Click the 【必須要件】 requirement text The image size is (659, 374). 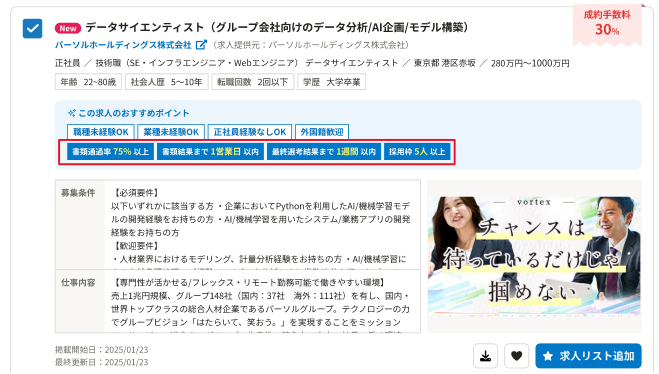[x=136, y=193]
